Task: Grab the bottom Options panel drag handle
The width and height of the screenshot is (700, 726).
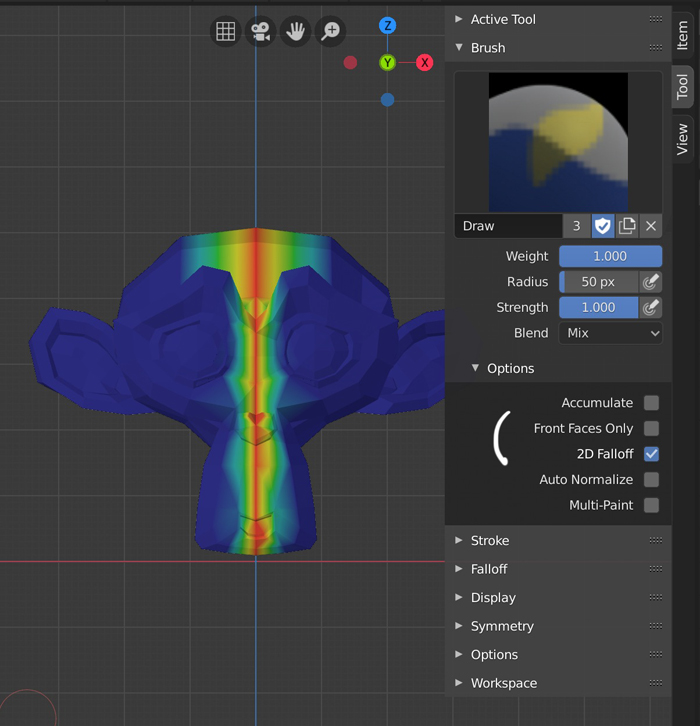Action: pyautogui.click(x=656, y=655)
